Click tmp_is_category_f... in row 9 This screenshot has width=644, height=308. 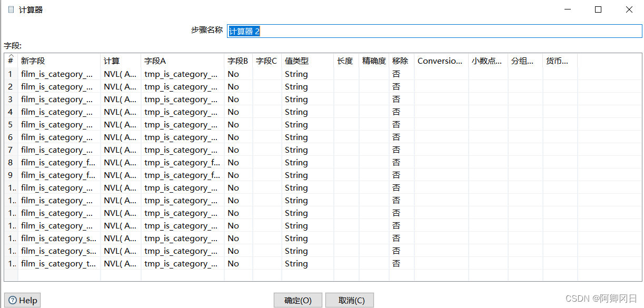pyautogui.click(x=182, y=175)
